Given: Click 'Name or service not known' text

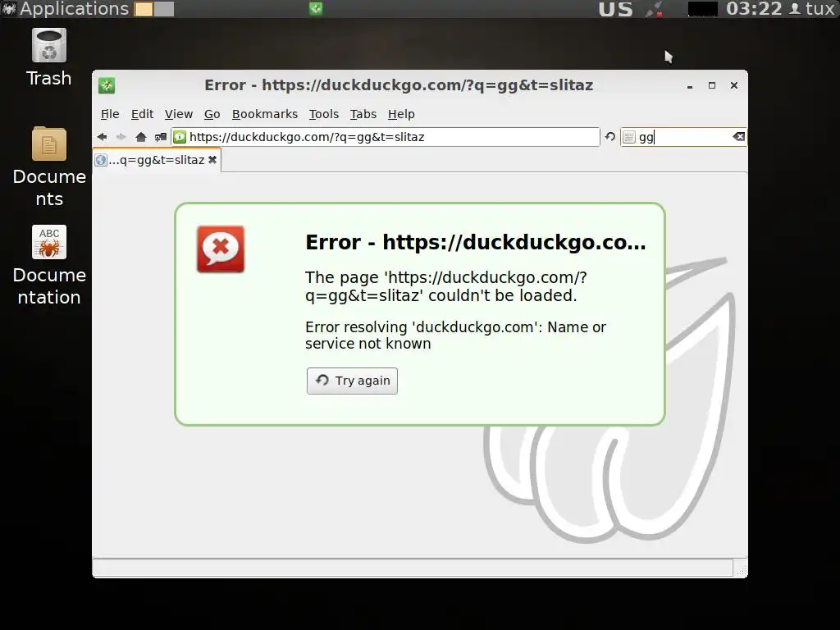Looking at the screenshot, I should pyautogui.click(x=455, y=336).
